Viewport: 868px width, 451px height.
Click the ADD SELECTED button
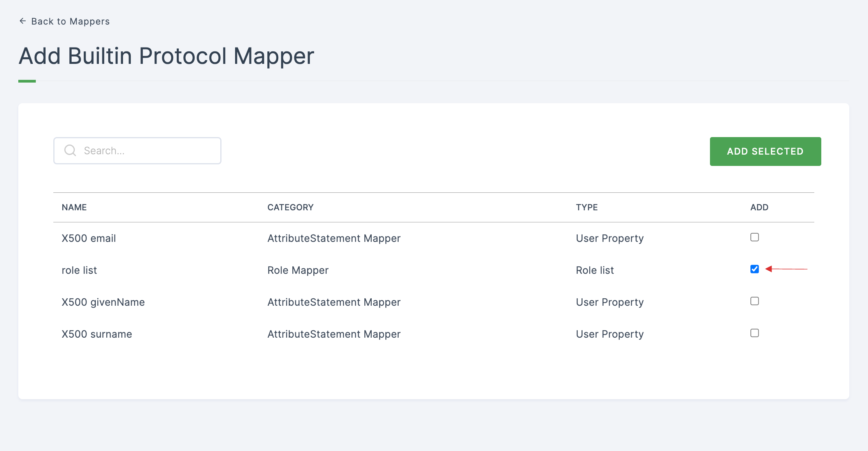[x=765, y=152]
